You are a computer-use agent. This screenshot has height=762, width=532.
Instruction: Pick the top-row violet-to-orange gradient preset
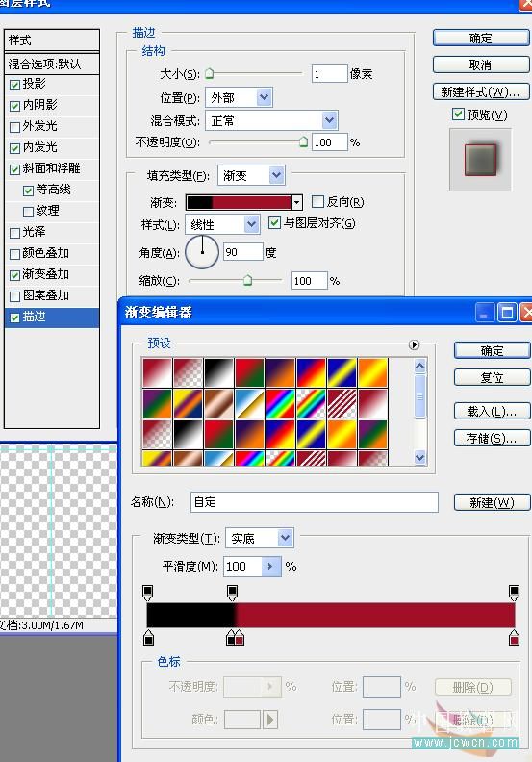click(280, 372)
